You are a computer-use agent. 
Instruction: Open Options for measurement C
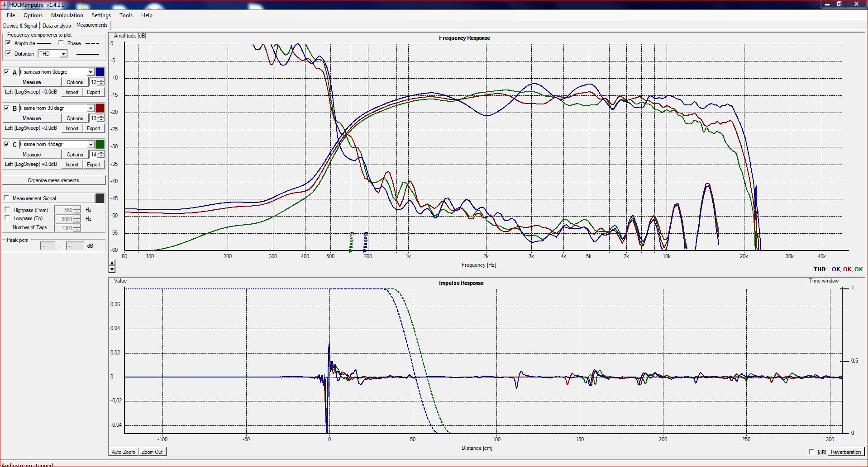75,155
